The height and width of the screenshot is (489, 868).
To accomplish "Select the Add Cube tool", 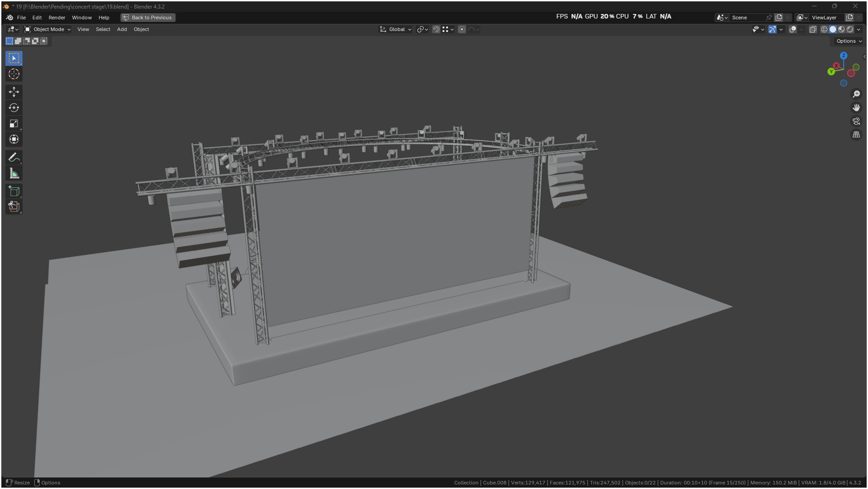I will (14, 191).
